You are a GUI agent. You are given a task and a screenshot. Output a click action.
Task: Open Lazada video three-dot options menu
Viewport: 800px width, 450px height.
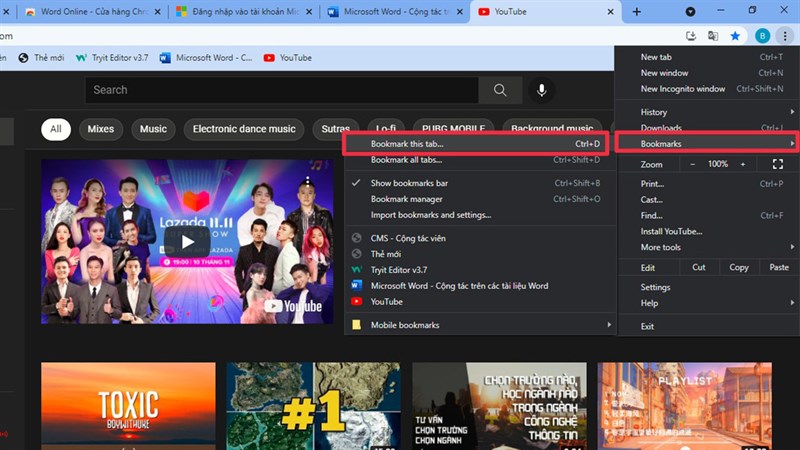click(x=307, y=181)
